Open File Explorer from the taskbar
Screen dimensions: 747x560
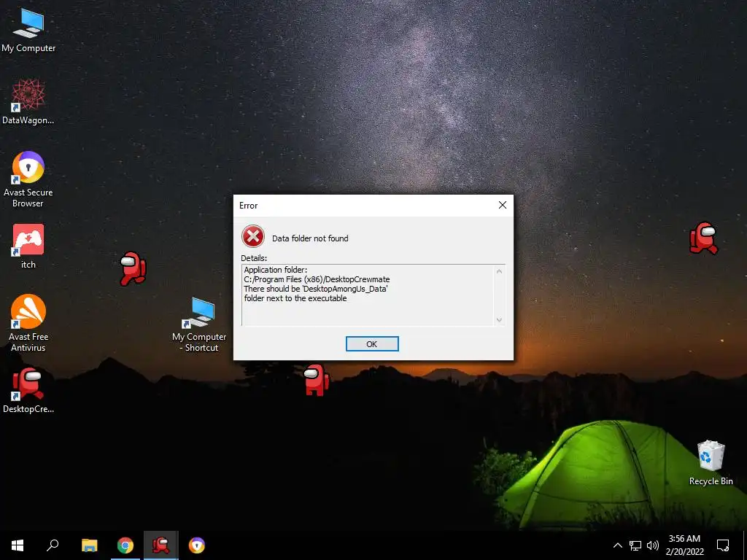tap(89, 545)
